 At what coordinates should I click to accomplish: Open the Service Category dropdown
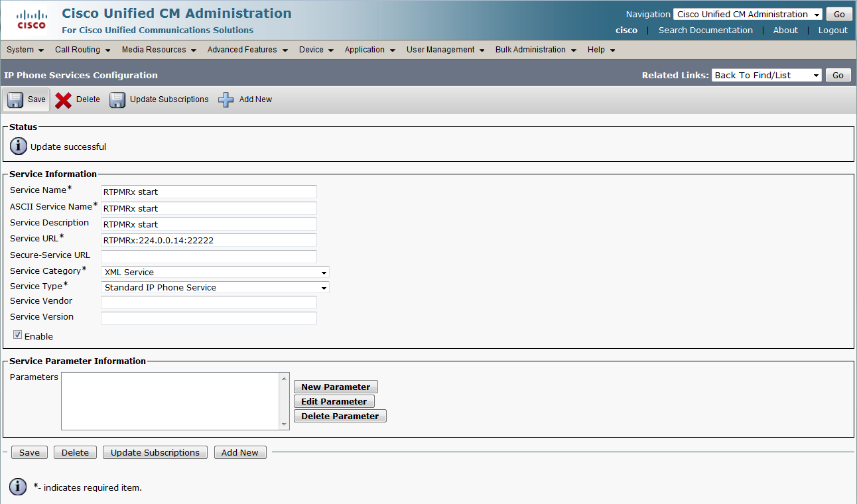pyautogui.click(x=215, y=272)
